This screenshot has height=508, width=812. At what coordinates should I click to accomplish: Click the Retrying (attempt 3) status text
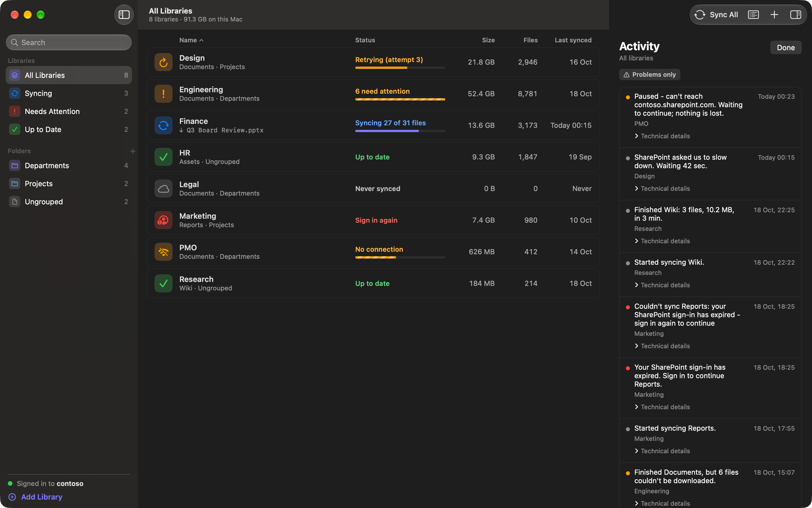pyautogui.click(x=389, y=60)
